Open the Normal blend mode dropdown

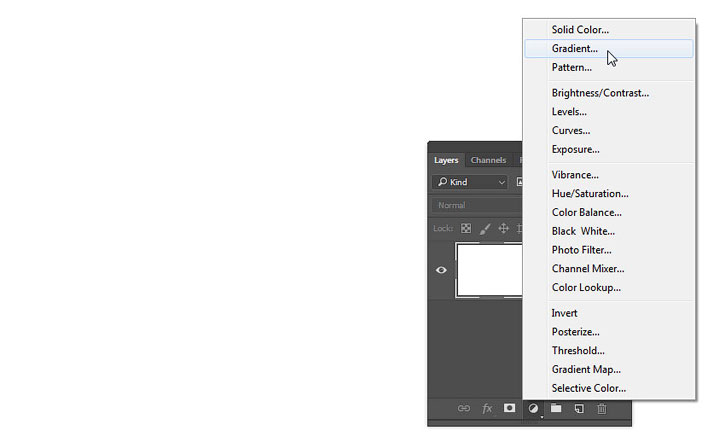click(x=477, y=205)
